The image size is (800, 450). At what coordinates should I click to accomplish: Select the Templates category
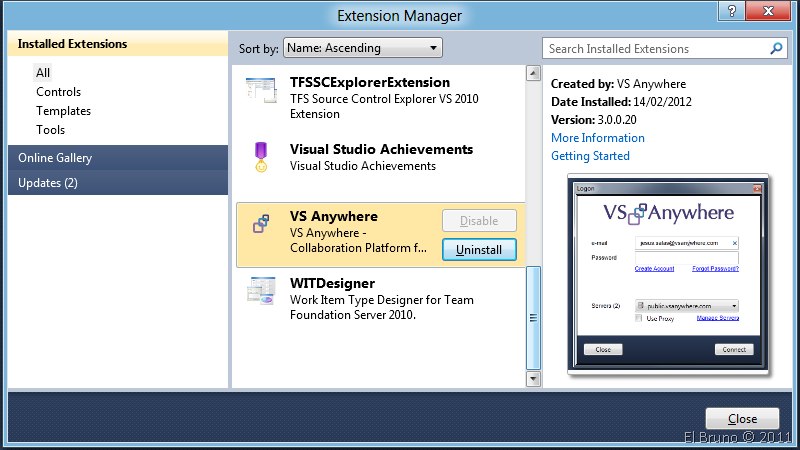coord(63,111)
